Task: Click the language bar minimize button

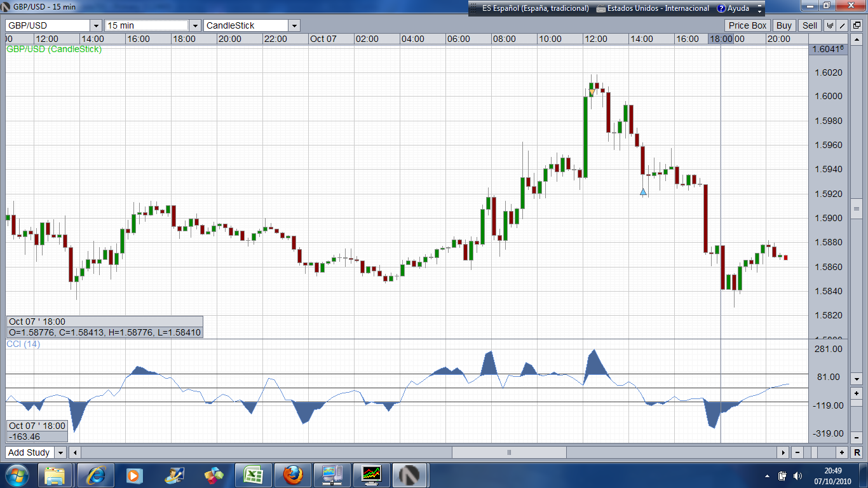Action: 759,5
